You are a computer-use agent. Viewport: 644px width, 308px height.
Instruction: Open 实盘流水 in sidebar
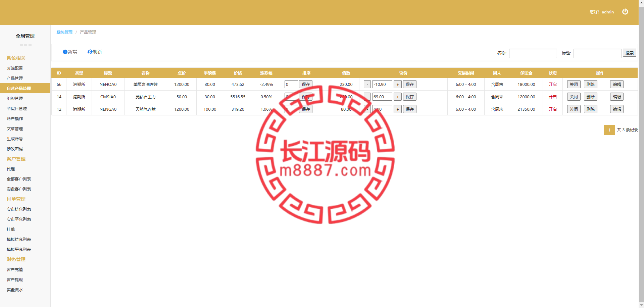15,290
